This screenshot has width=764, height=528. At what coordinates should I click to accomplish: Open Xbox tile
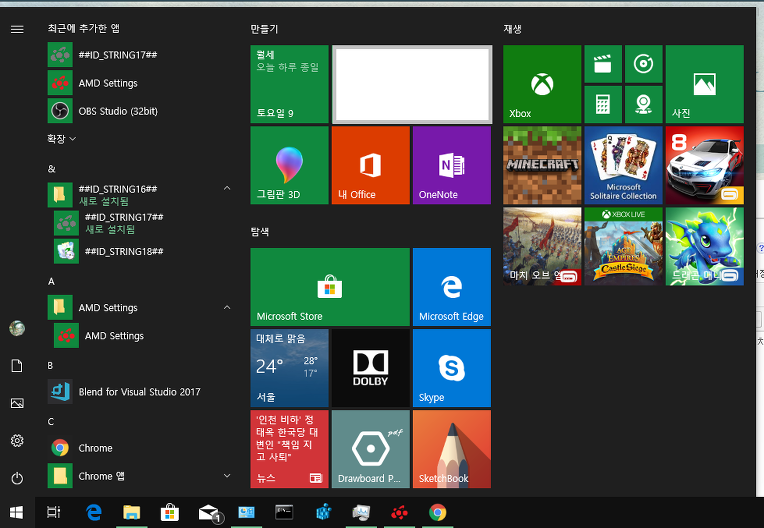pos(542,84)
